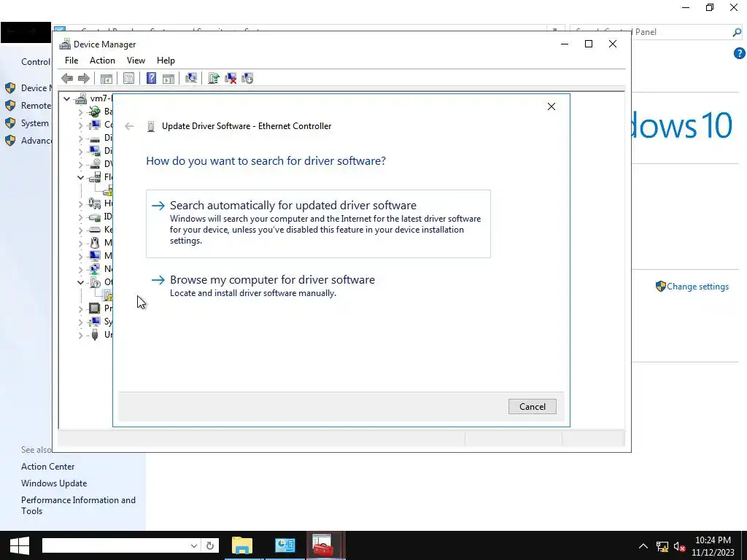This screenshot has height=560, width=747.
Task: Expand the Batteries node in device tree
Action: (80, 112)
